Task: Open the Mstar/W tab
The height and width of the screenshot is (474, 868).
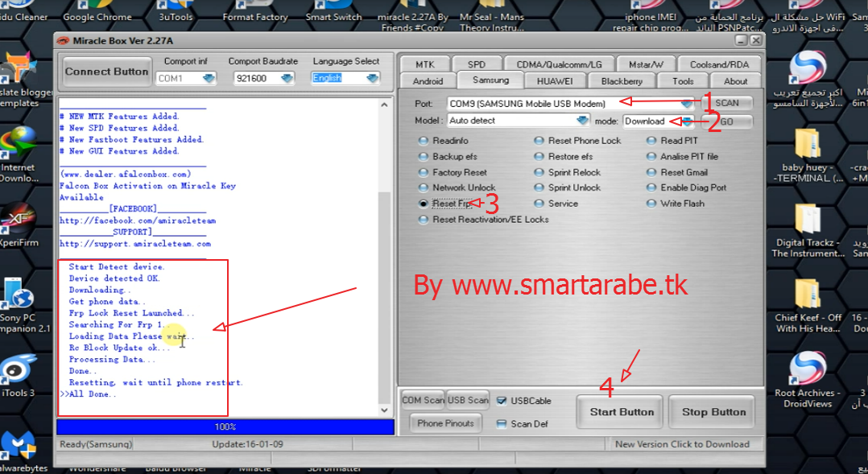Action: pos(646,64)
